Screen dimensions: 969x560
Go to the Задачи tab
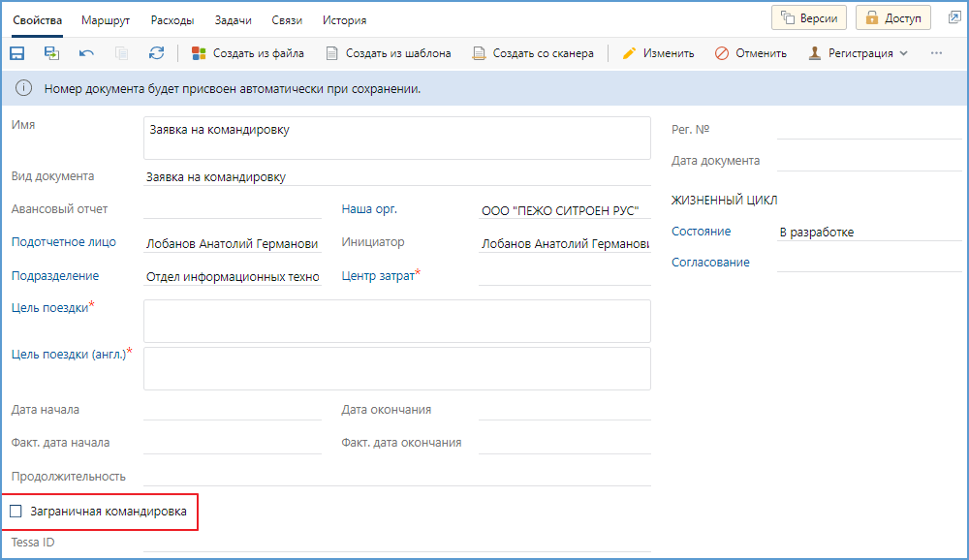233,20
